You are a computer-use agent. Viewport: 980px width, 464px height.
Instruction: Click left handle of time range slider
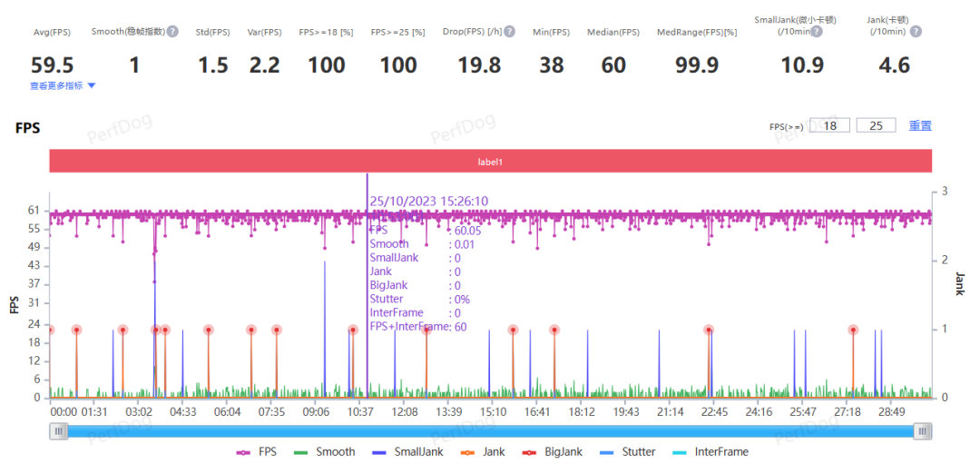tap(59, 431)
